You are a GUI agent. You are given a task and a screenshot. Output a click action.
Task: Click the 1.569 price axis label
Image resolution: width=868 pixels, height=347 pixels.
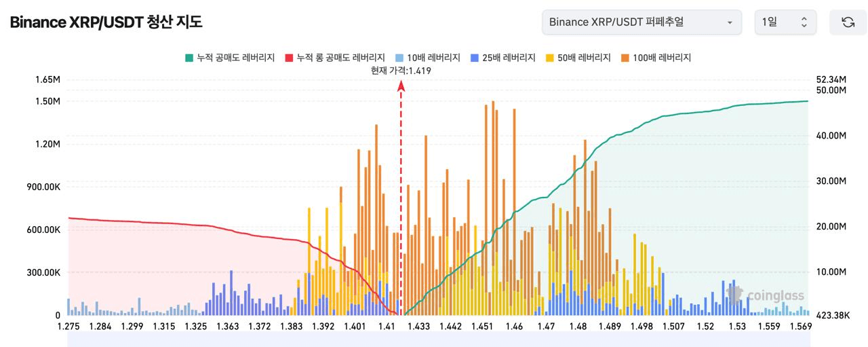tap(800, 327)
